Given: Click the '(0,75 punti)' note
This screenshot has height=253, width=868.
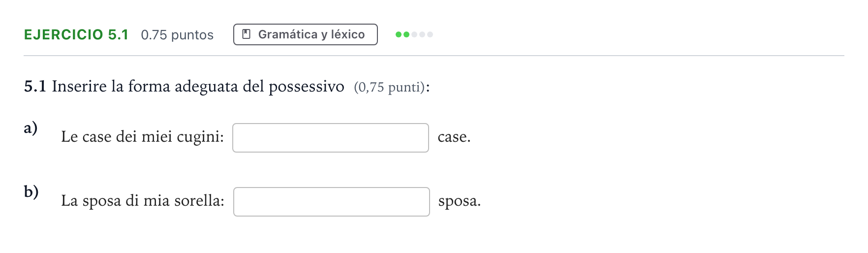Looking at the screenshot, I should pyautogui.click(x=389, y=88).
